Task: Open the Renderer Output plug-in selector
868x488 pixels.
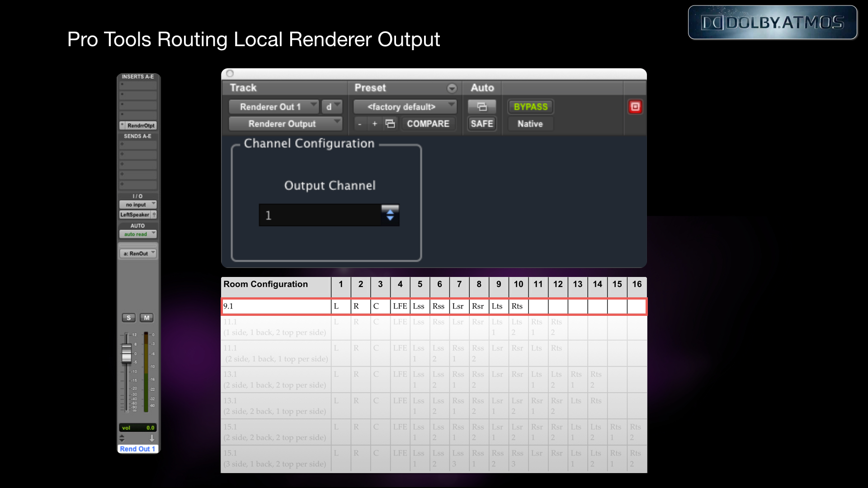Action: click(285, 123)
